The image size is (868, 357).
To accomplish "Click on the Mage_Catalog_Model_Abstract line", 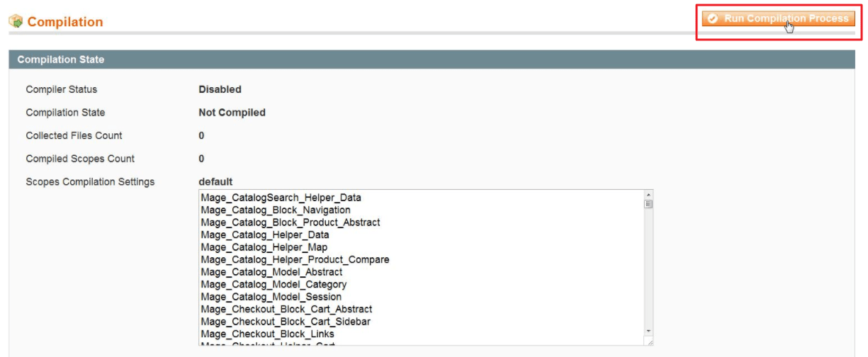I will [x=271, y=272].
